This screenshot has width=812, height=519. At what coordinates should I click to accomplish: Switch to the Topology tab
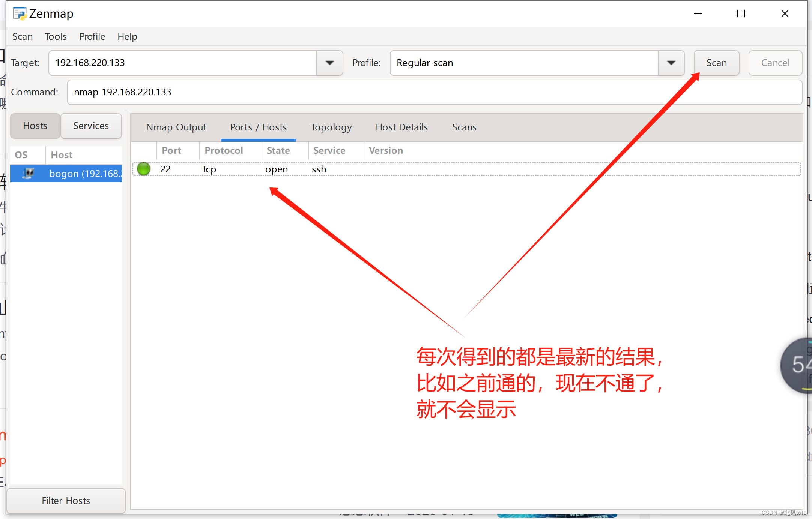[331, 127]
